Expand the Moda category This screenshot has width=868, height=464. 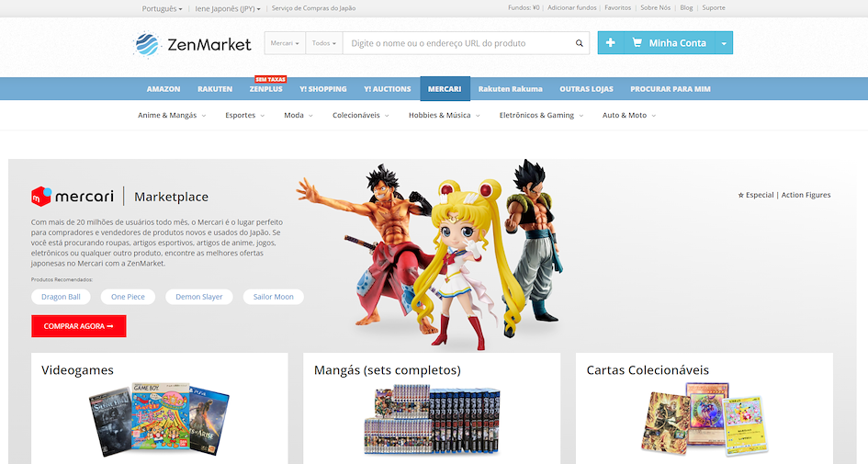point(299,115)
